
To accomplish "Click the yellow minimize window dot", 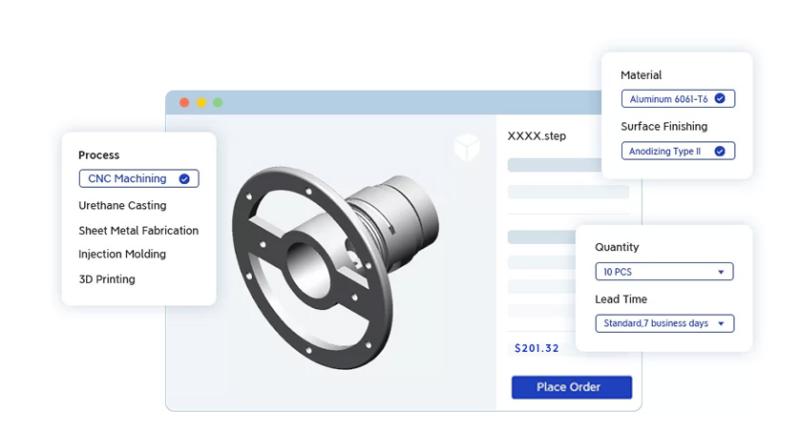I will (x=201, y=102).
